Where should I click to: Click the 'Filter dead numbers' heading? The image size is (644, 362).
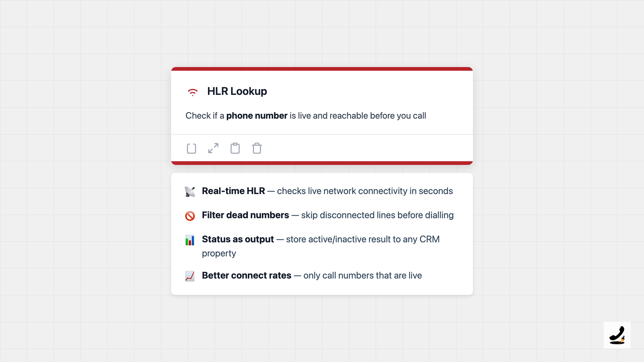(x=245, y=215)
